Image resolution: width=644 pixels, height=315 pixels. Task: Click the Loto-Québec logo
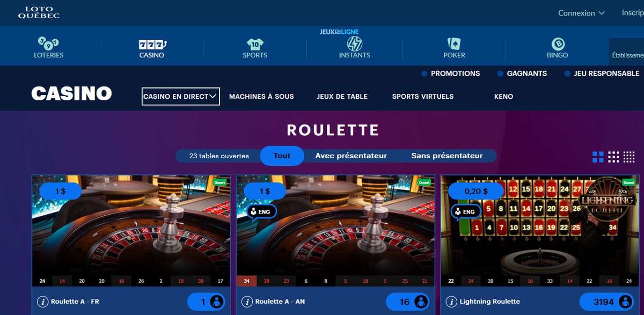click(39, 13)
